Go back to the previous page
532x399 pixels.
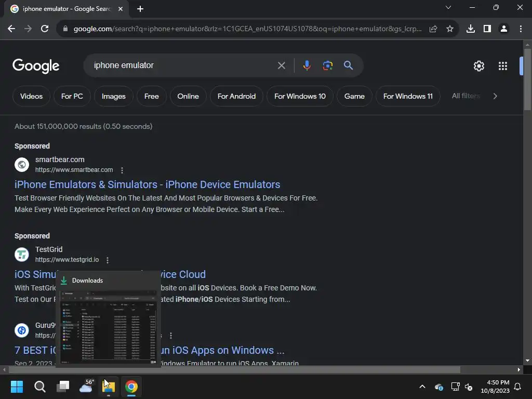[11, 29]
